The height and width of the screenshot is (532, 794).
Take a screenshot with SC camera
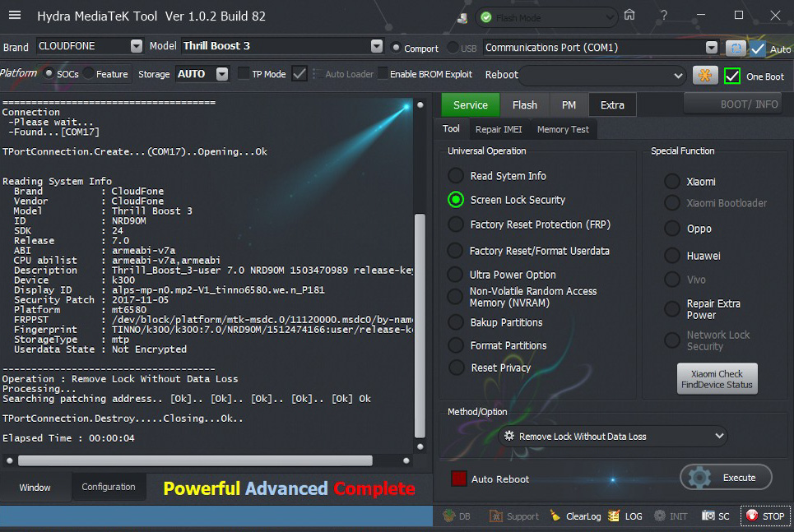coord(708,516)
